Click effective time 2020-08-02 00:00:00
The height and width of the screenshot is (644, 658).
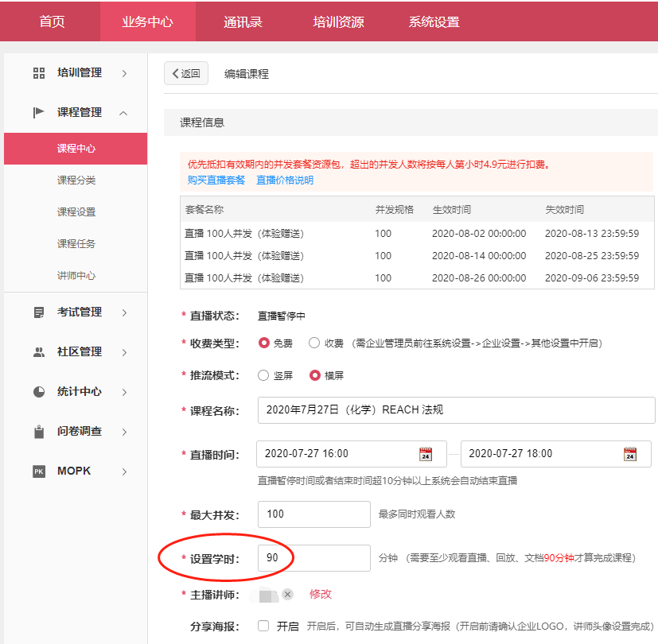pyautogui.click(x=479, y=234)
